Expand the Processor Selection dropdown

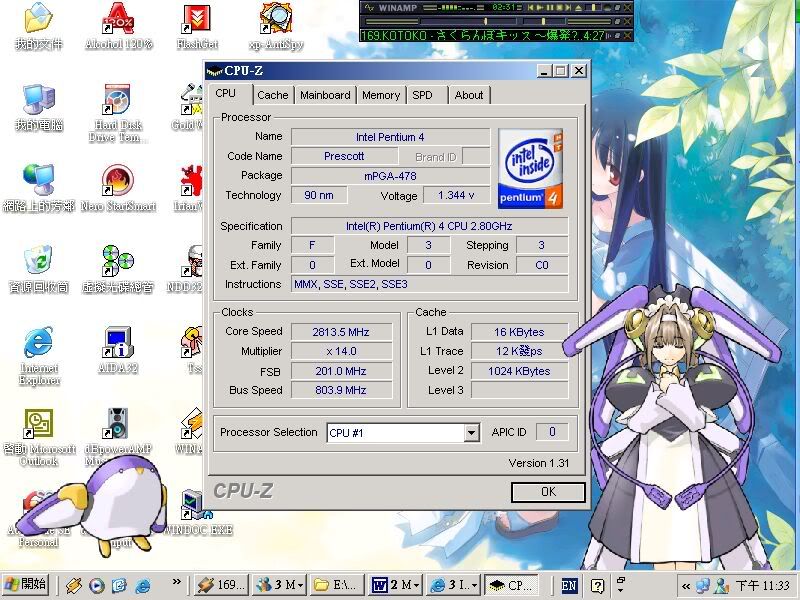click(471, 433)
